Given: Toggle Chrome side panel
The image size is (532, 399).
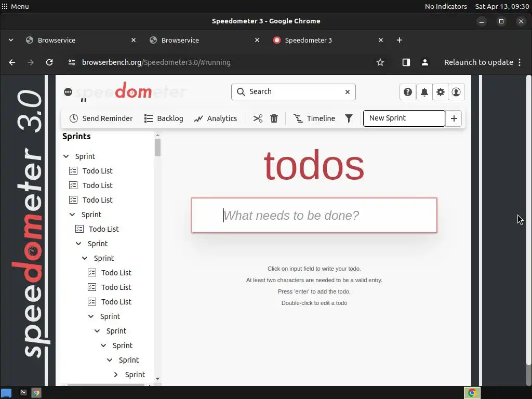Looking at the screenshot, I should [406, 62].
